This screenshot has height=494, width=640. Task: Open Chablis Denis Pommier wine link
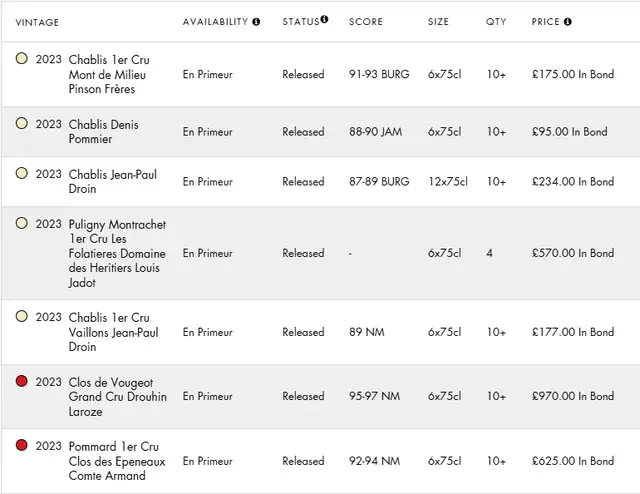[x=104, y=132]
